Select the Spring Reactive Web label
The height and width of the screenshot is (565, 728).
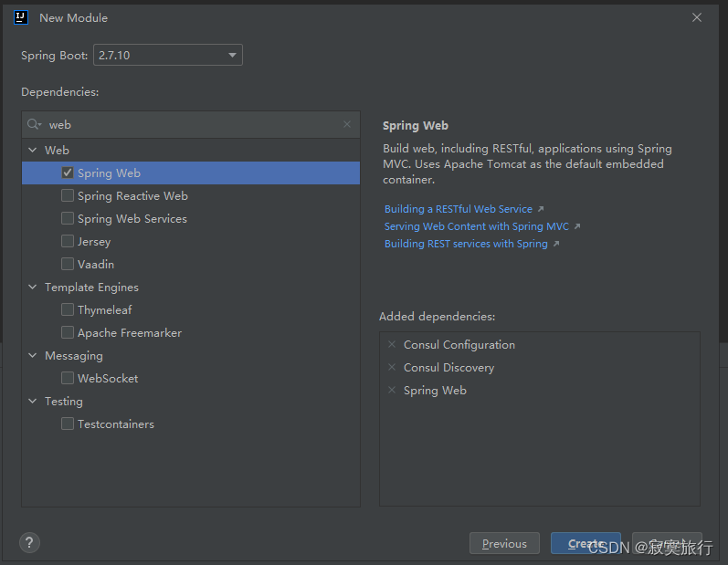(132, 195)
